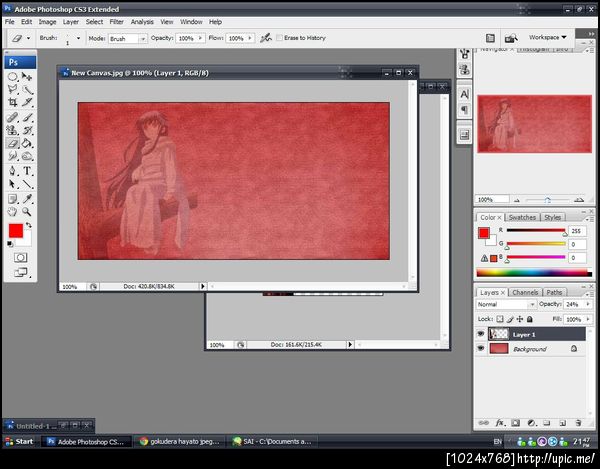Image resolution: width=600 pixels, height=469 pixels.
Task: Select the Type tool
Action: coord(27,171)
